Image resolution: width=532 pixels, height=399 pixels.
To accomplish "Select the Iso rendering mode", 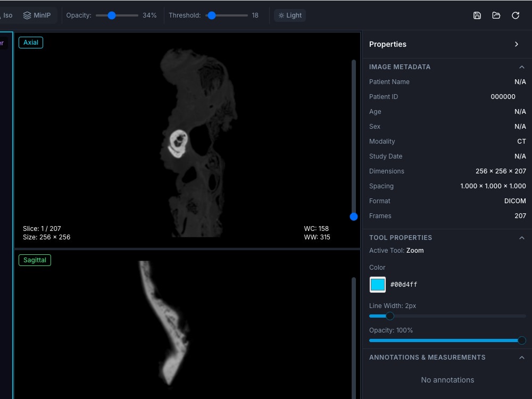I will pos(6,15).
